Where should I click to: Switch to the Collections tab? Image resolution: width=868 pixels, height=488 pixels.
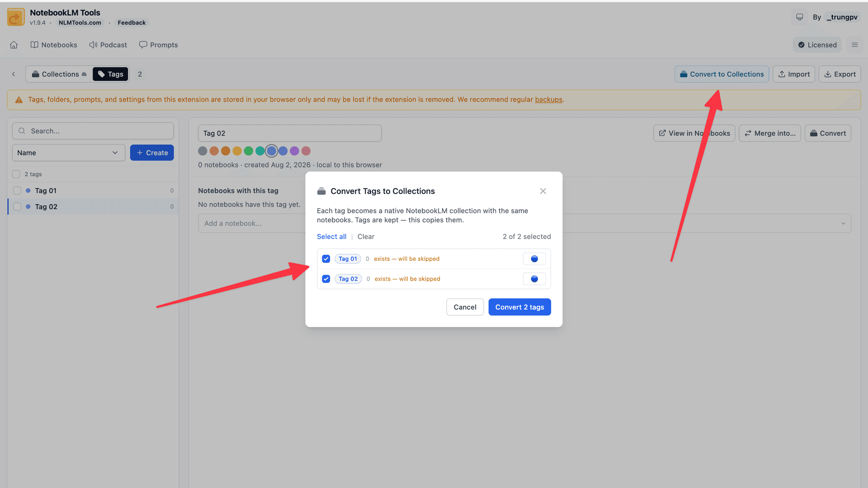59,74
